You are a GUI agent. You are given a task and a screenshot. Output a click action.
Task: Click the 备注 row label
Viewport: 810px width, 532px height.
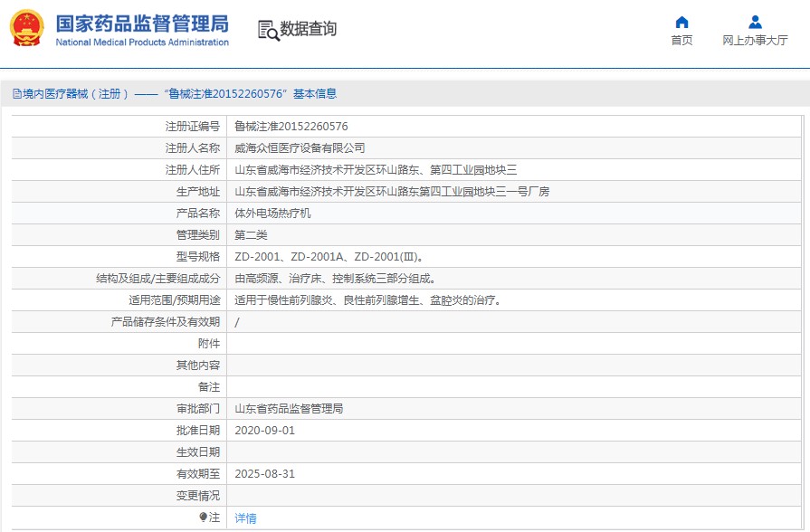click(209, 387)
